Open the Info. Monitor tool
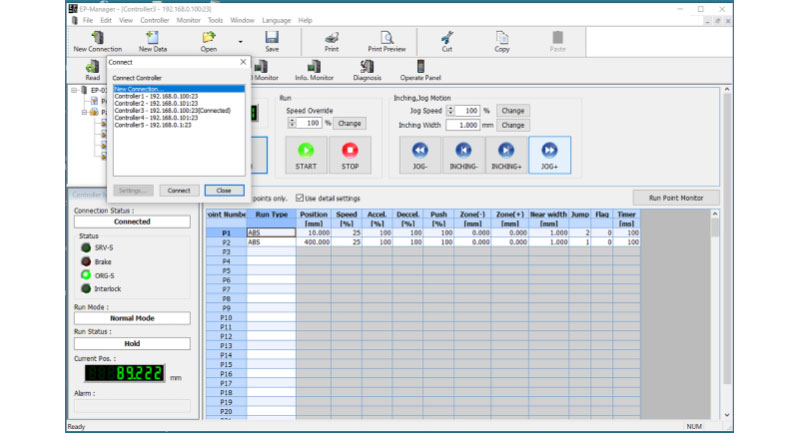Screen dimensions: 800x433 click(x=314, y=70)
